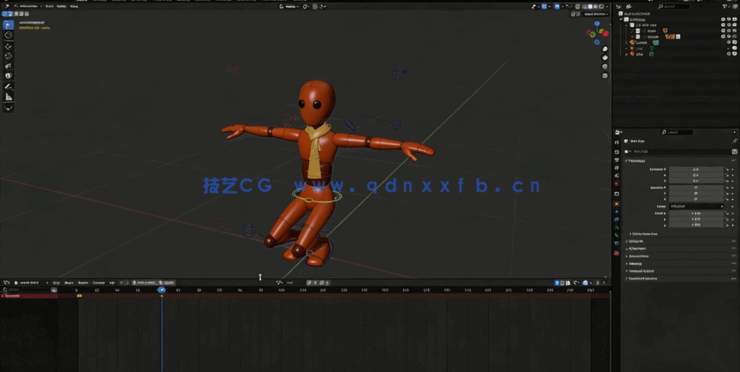Switch perspective/orthographic view navigation button
This screenshot has width=740, height=372.
[605, 76]
